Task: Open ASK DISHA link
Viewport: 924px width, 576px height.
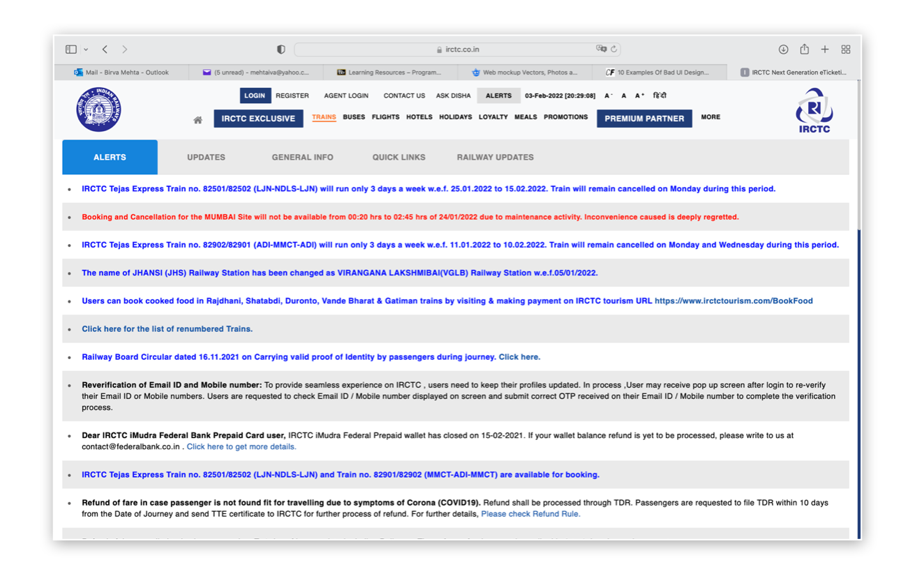Action: pos(454,96)
